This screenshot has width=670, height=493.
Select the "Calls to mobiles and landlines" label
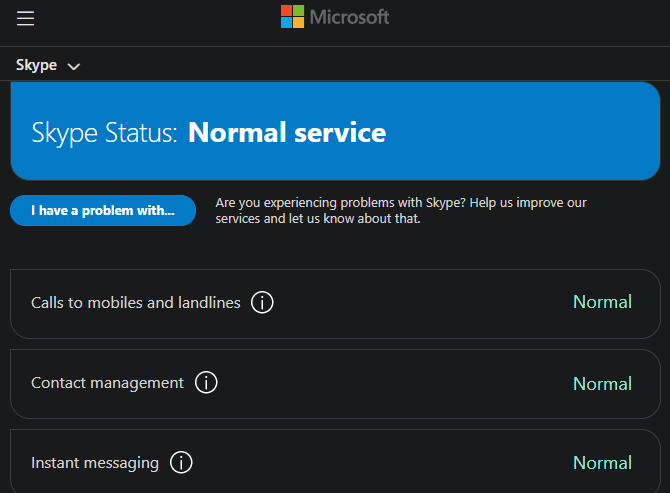pos(136,302)
